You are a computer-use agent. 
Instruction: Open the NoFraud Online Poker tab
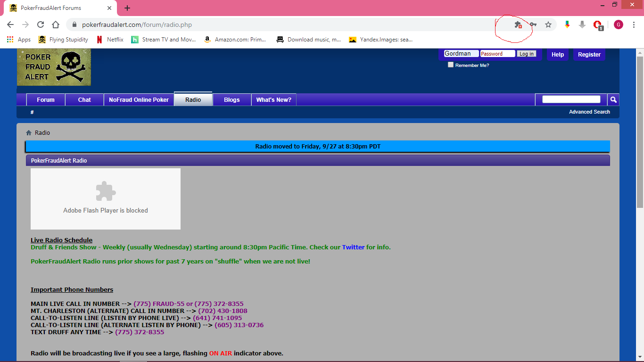coord(139,99)
